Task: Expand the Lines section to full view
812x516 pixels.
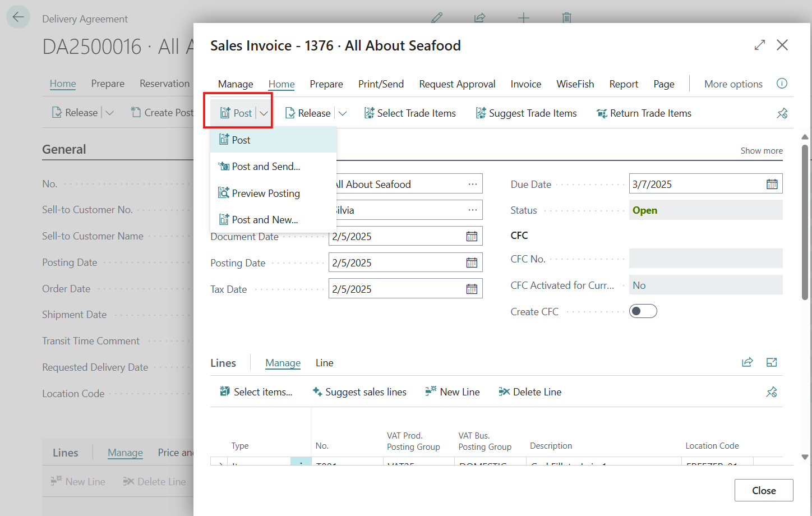Action: pos(772,362)
